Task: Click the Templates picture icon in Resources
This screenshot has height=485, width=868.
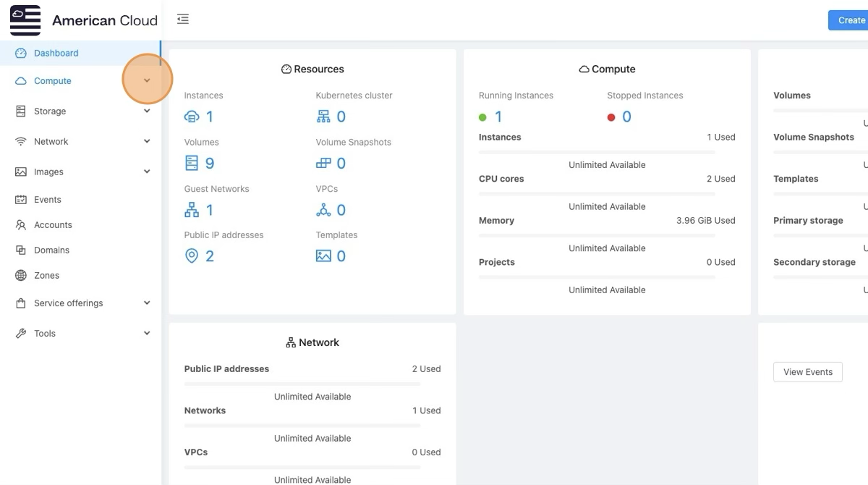Action: [323, 256]
